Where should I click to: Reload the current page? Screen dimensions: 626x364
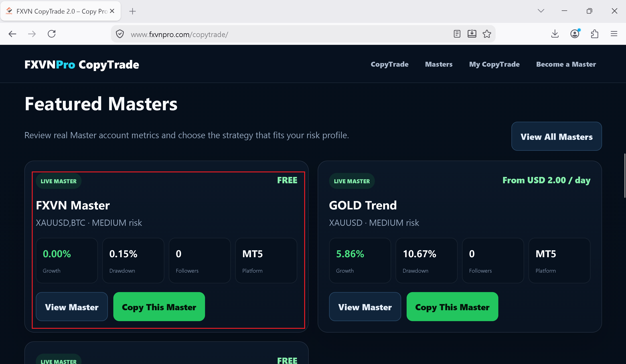tap(52, 34)
